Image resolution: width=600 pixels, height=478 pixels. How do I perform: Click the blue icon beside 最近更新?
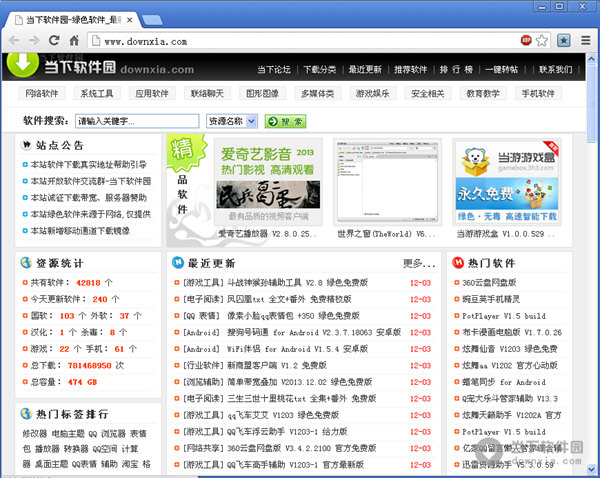178,262
